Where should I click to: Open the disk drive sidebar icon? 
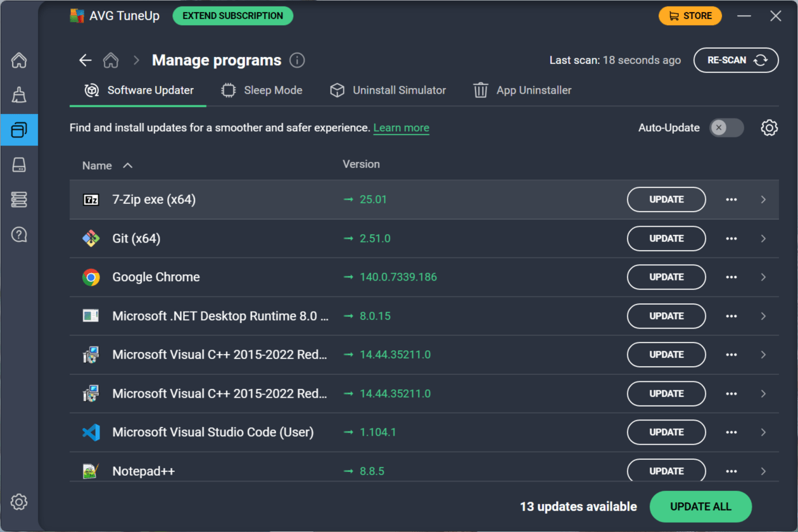[19, 165]
